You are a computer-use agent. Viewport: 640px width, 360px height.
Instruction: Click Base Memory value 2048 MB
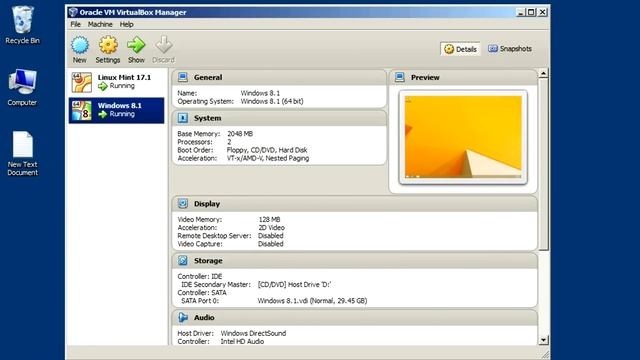coord(240,133)
